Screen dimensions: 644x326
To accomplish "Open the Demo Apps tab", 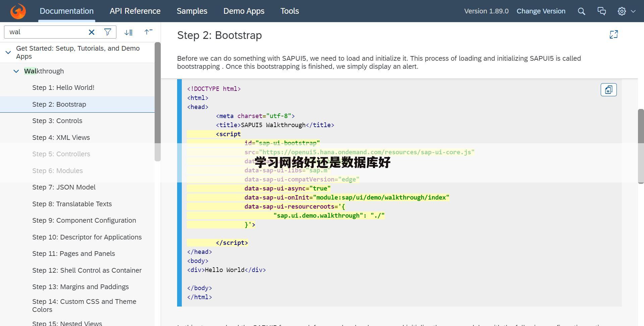I will tap(244, 11).
